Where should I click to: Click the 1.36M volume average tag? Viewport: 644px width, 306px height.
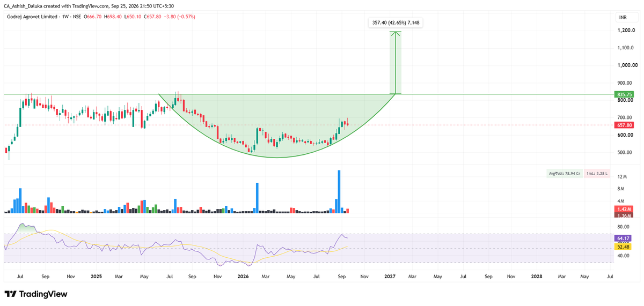[x=623, y=215]
